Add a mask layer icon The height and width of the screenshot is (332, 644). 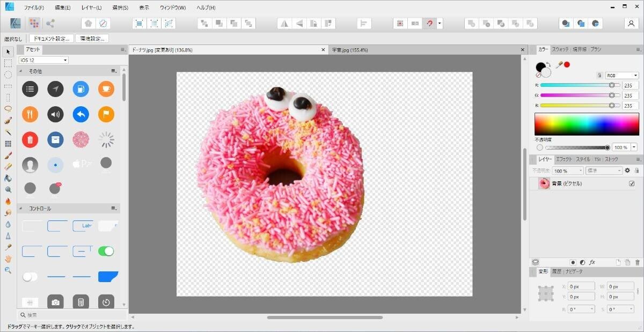[x=573, y=262]
